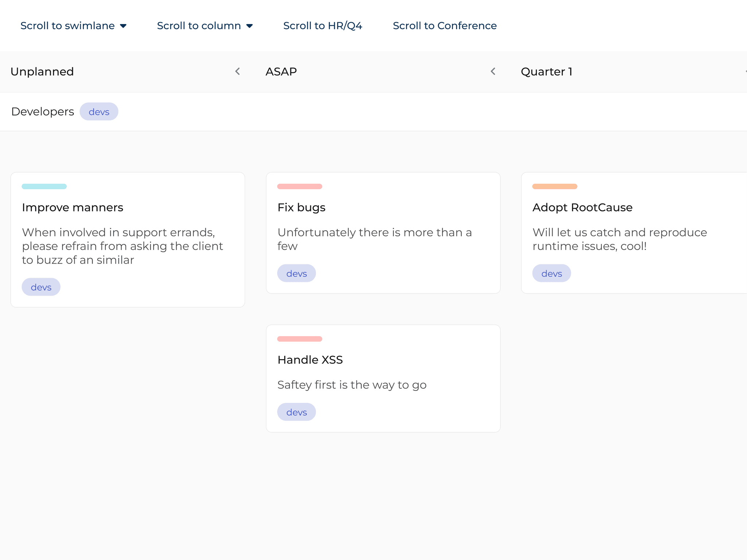The image size is (747, 560).
Task: Click Scroll to Conference
Action: point(444,26)
